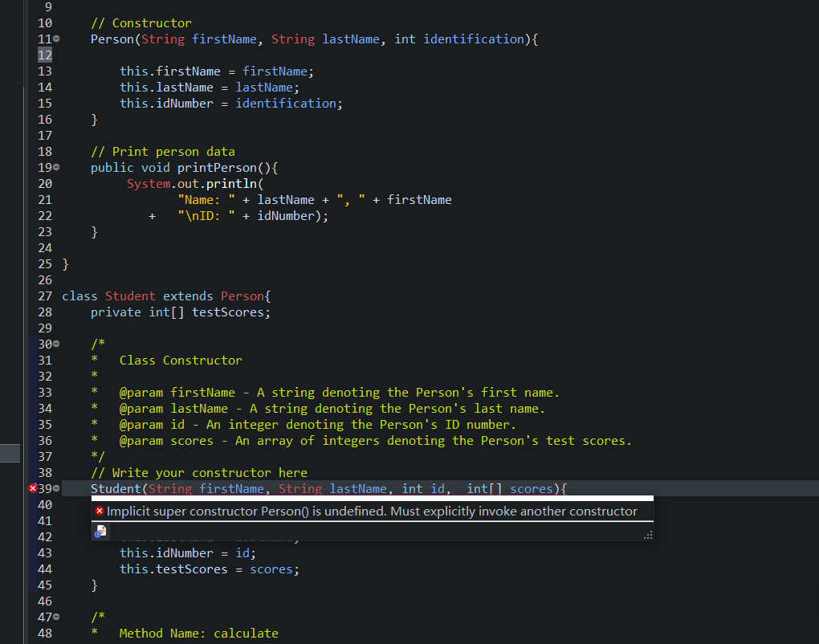The image size is (819, 644).
Task: Click '@param lastName' on line 34
Action: pyautogui.click(x=173, y=409)
